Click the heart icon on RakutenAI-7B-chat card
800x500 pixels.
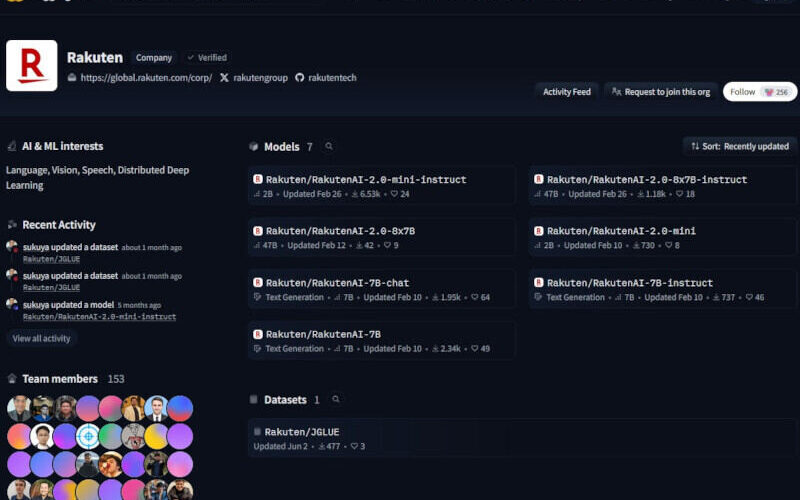click(x=474, y=297)
